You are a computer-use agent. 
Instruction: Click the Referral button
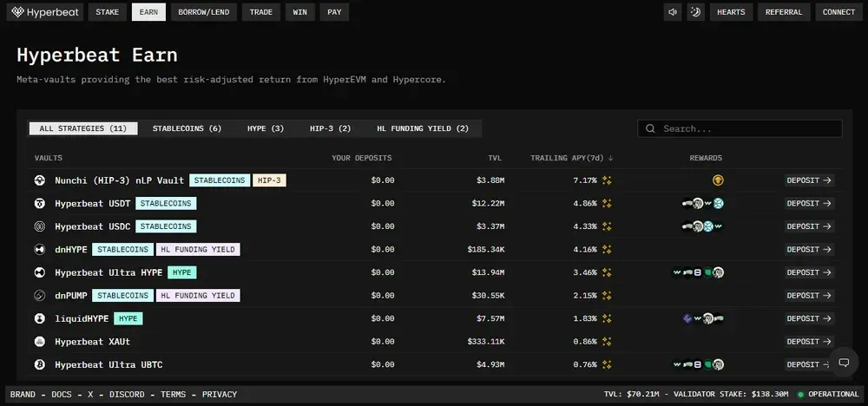(x=784, y=11)
